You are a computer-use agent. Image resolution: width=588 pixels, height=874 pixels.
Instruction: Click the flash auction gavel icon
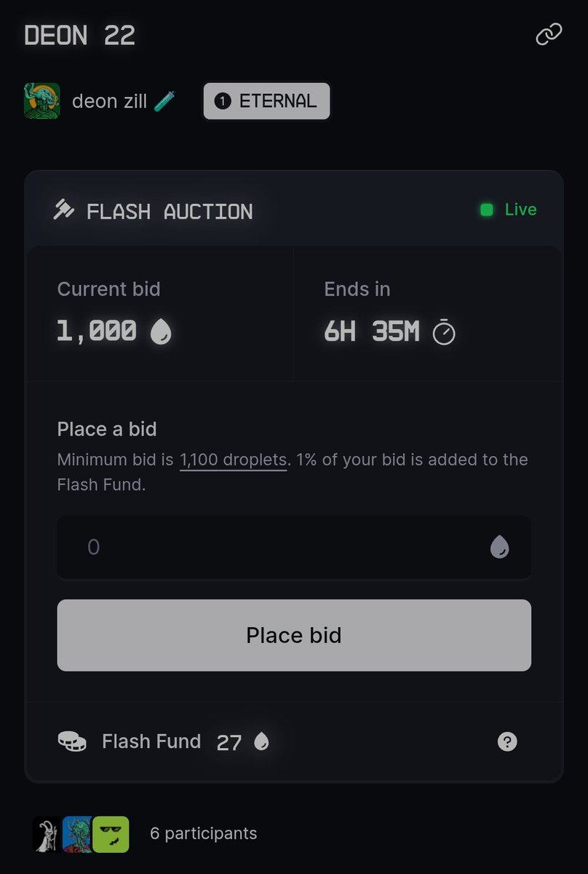click(64, 210)
